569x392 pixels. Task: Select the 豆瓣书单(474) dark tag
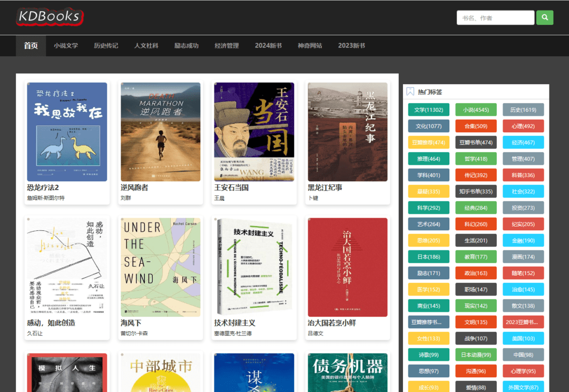pyautogui.click(x=476, y=143)
